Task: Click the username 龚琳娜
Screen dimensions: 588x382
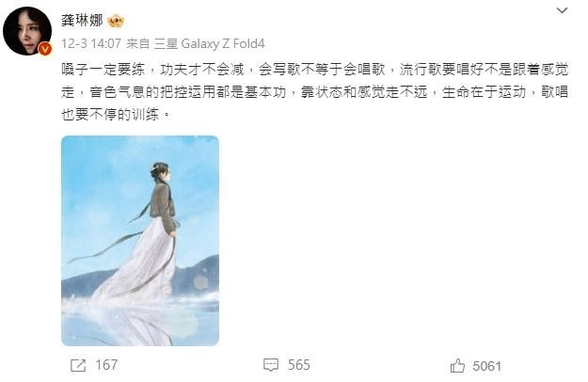Action: (82, 21)
